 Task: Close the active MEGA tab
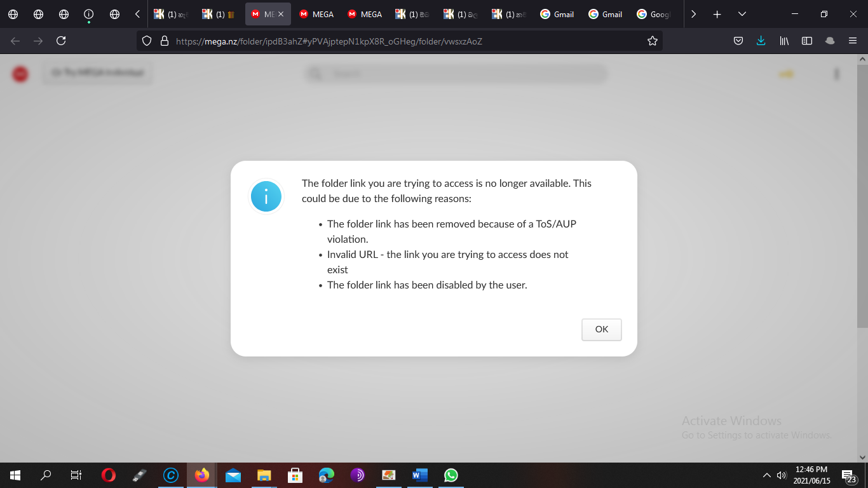pos(281,14)
